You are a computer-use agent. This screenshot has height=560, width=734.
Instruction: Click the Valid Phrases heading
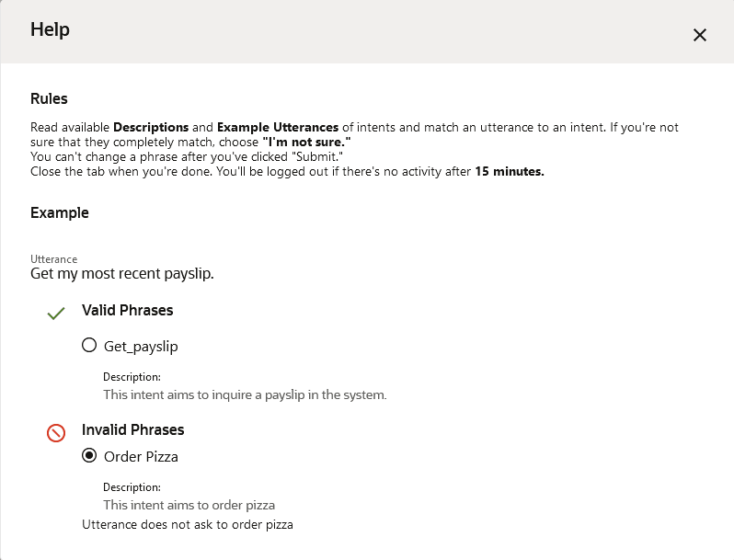coord(127,310)
